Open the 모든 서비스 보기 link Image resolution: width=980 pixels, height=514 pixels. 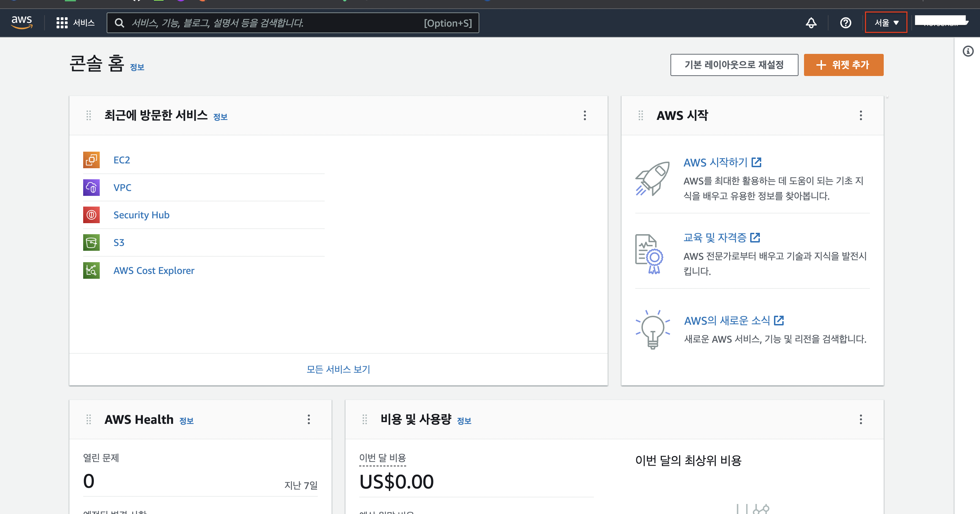(x=338, y=369)
